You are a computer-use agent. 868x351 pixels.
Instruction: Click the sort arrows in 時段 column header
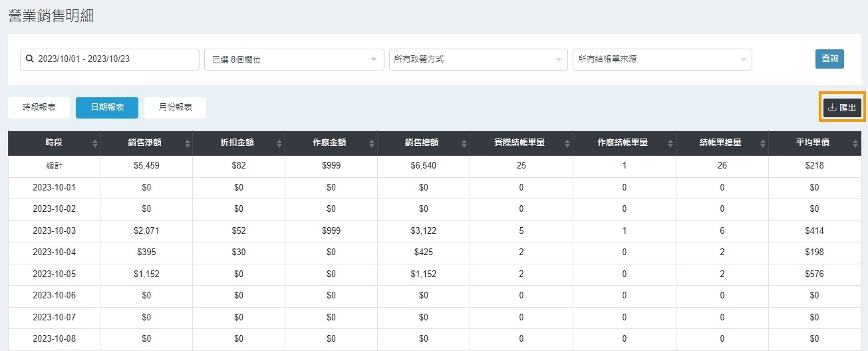pos(94,143)
